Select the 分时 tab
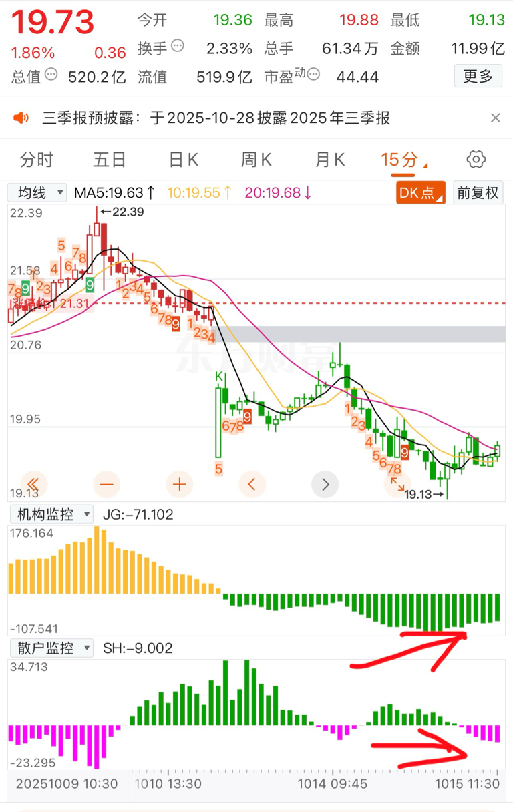 tap(36, 160)
